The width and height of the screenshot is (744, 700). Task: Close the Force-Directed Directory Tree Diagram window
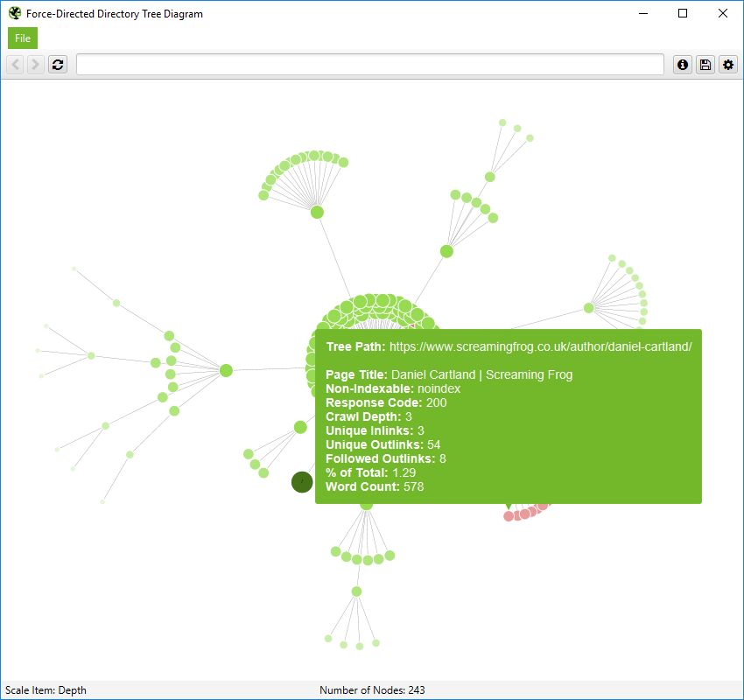[x=723, y=13]
